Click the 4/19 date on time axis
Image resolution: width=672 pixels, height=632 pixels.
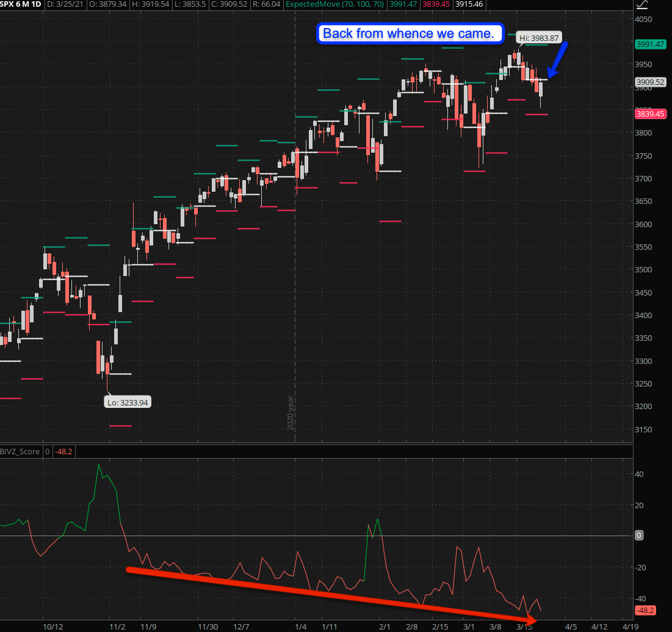(x=630, y=627)
